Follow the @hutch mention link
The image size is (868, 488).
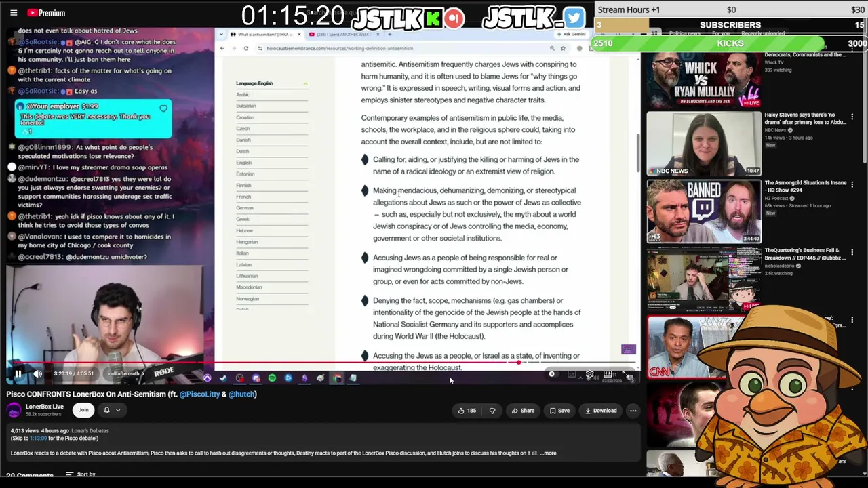pos(241,394)
